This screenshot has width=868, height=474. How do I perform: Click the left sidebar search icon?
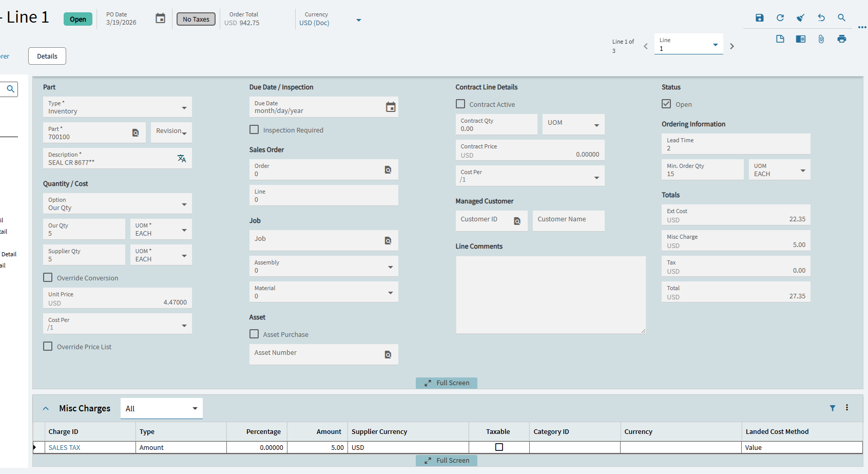10,89
